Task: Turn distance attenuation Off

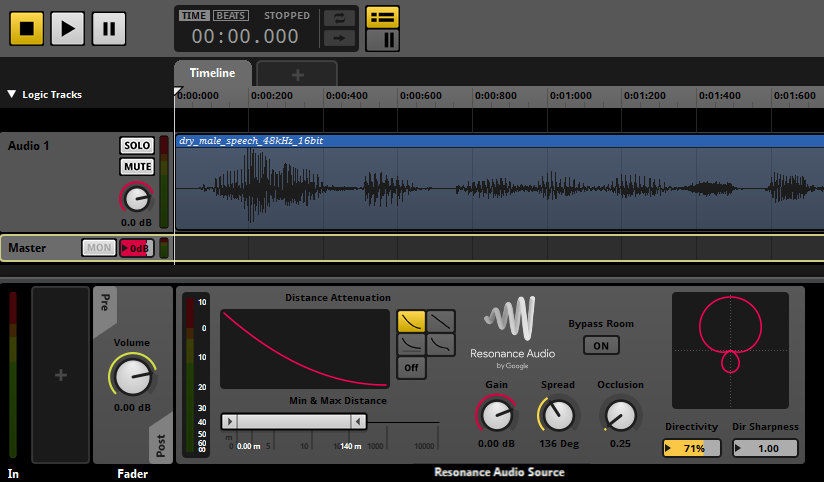Action: (x=411, y=368)
